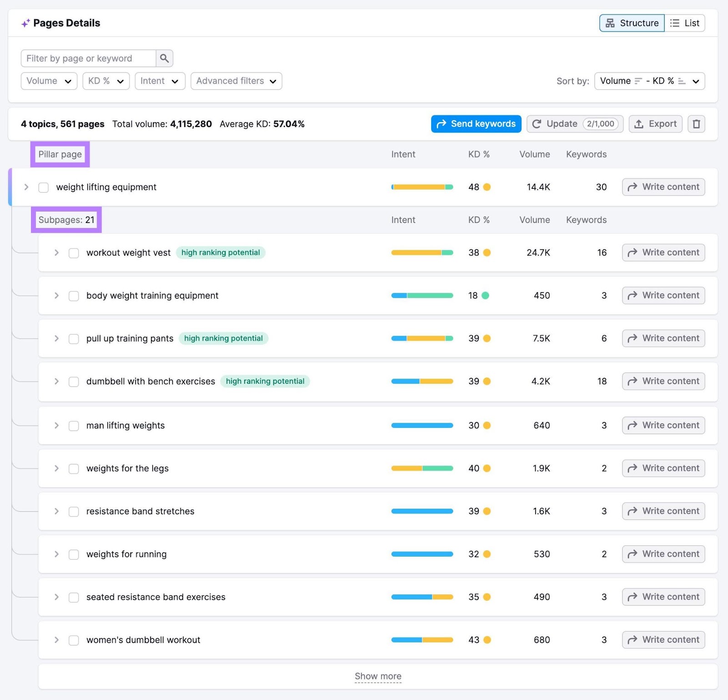Screen dimensions: 728x700
Task: Select the workout weight vest checkbox
Action: (x=74, y=253)
